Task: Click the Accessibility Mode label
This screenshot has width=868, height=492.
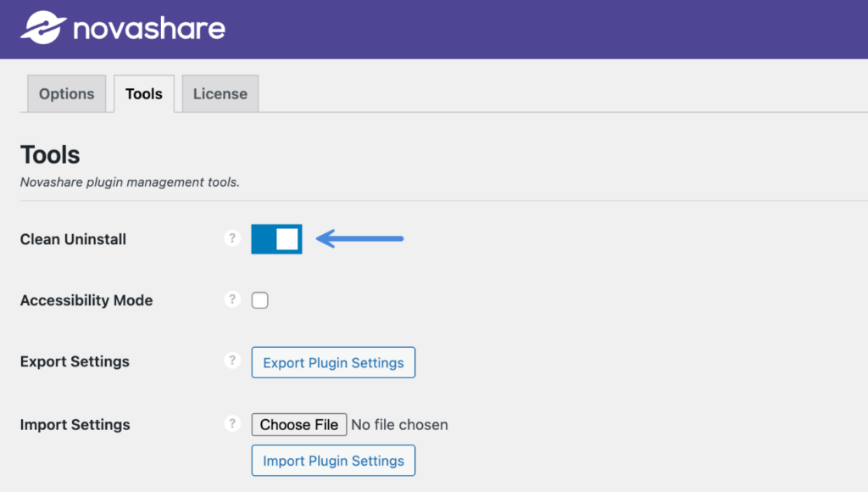Action: [86, 300]
